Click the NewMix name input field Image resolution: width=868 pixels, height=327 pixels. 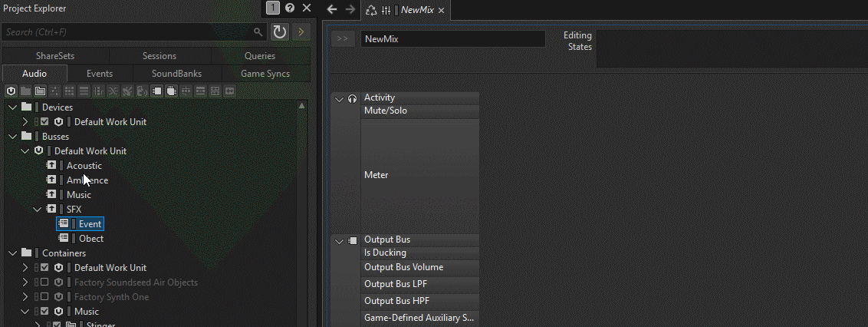pyautogui.click(x=453, y=39)
